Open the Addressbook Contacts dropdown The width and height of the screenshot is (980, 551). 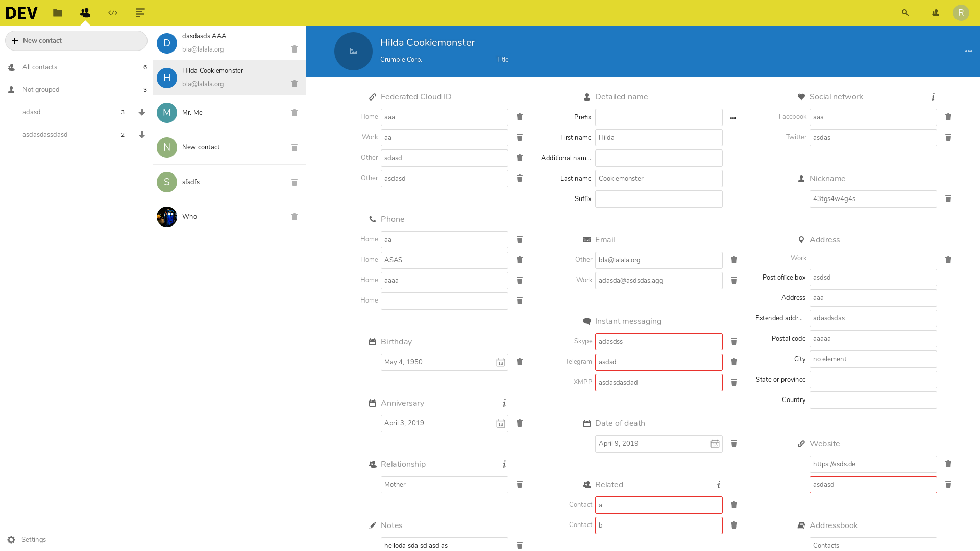tap(873, 544)
